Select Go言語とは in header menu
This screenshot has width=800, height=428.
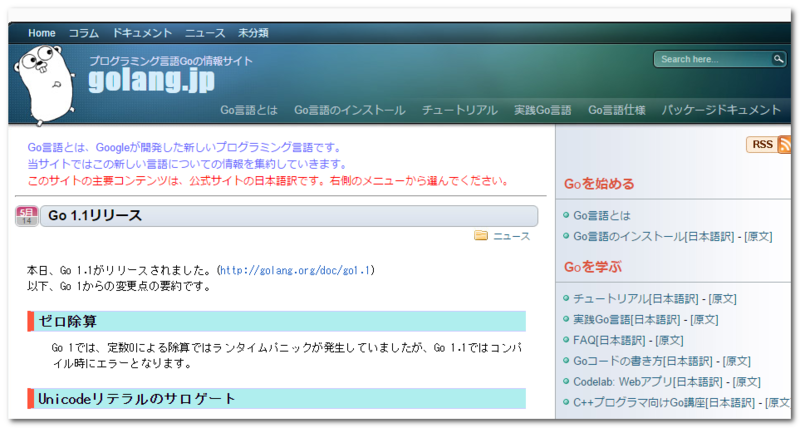[249, 110]
